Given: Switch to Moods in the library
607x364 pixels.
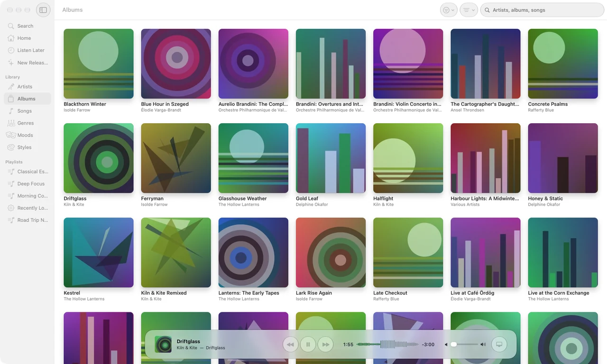Looking at the screenshot, I should [28, 135].
